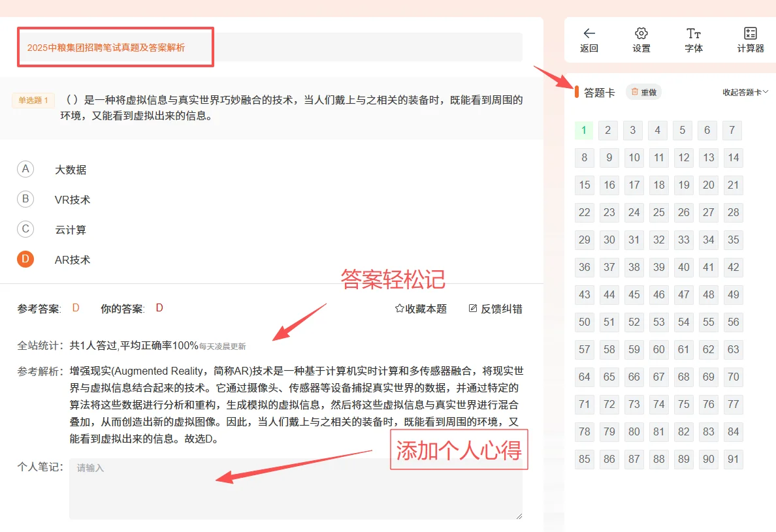
Task: Click the 答题卡 answer sheet marker
Action: [589, 92]
